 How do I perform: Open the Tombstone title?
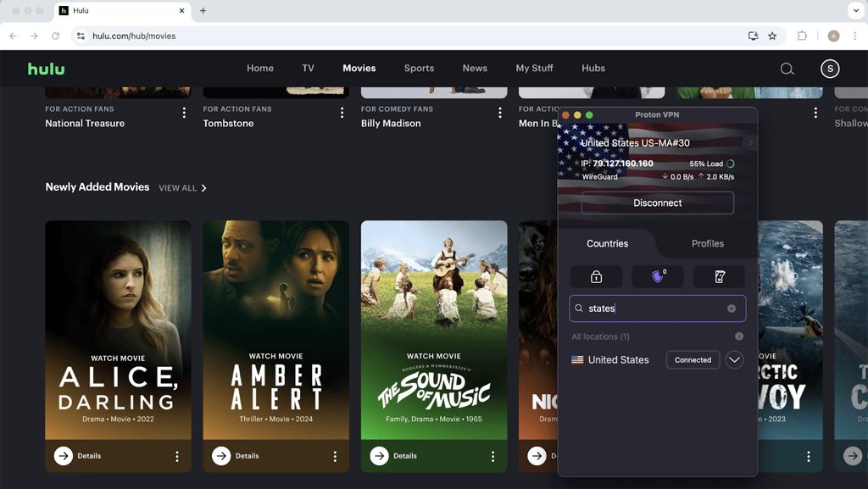228,124
